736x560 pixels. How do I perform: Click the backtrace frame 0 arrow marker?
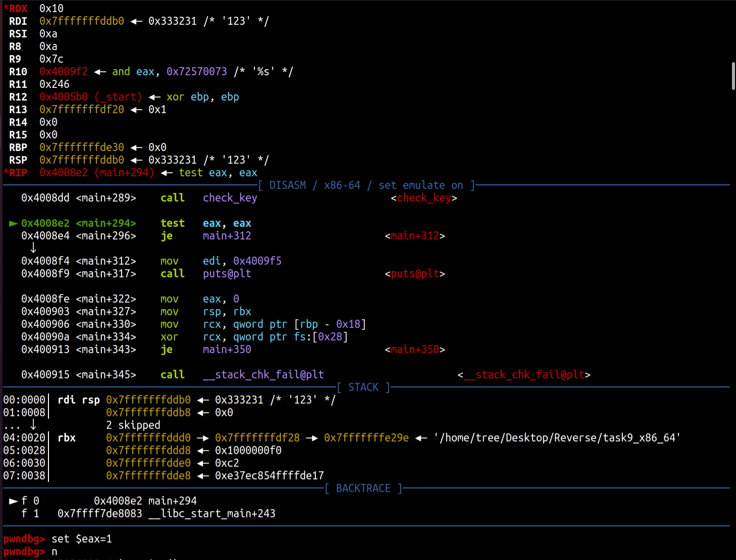pos(14,501)
